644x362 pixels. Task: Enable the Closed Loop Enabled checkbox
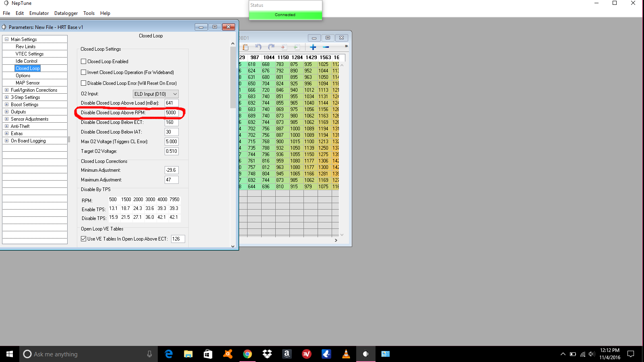pos(84,62)
